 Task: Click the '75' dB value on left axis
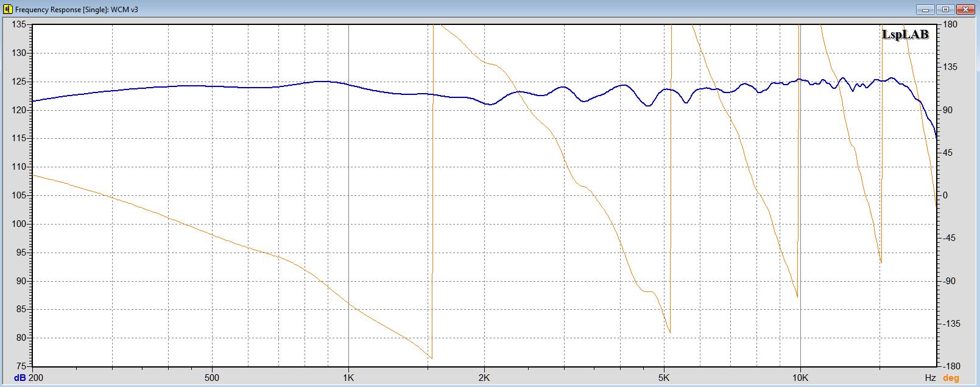[21, 366]
